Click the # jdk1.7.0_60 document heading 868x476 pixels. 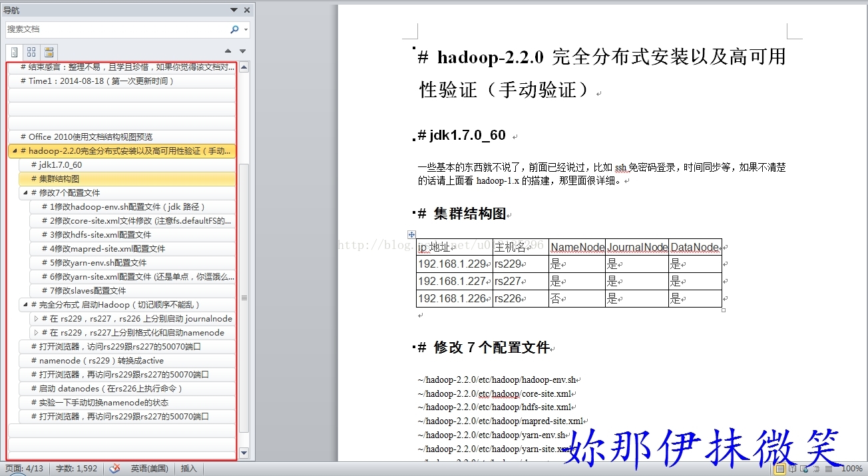pos(462,135)
